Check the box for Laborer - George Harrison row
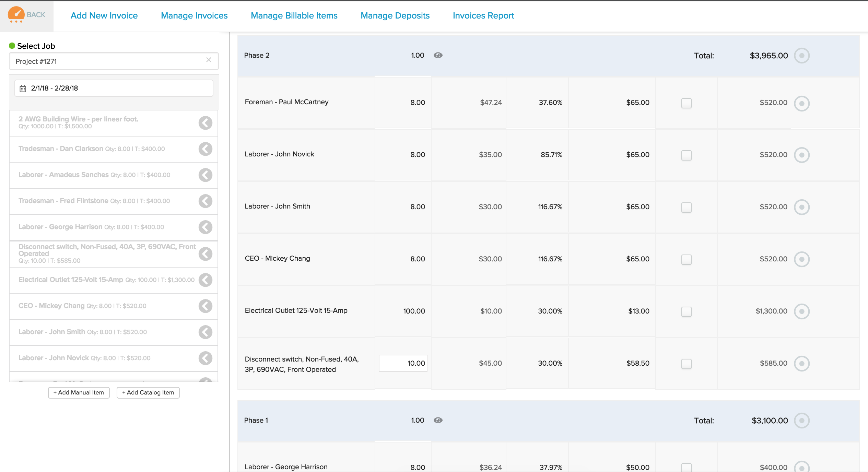 click(x=686, y=467)
